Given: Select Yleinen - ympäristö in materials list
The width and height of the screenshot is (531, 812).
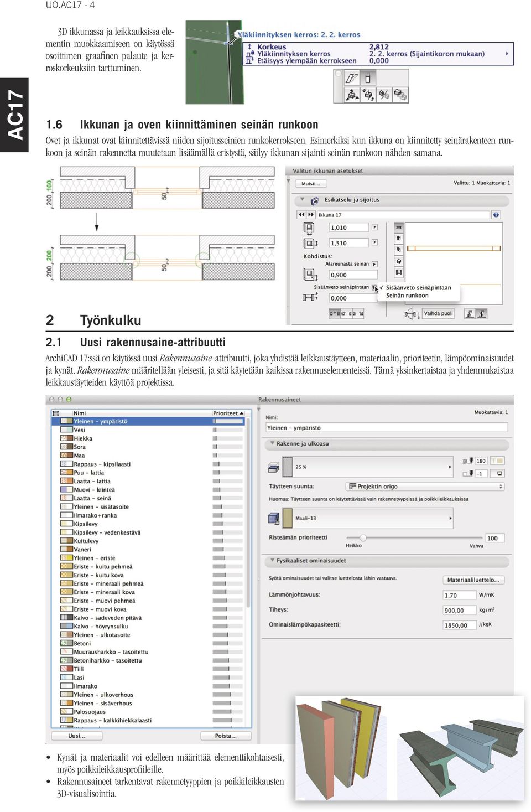Looking at the screenshot, I should coord(148,422).
